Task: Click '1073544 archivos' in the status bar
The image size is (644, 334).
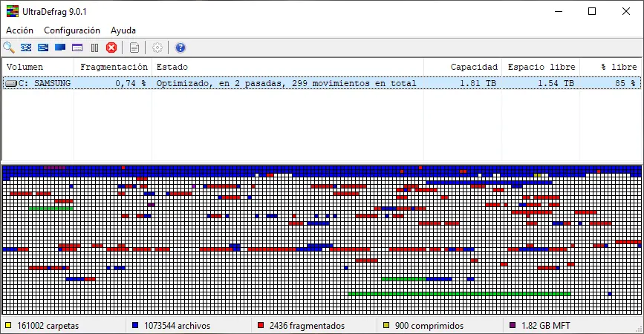Action: coord(177,326)
